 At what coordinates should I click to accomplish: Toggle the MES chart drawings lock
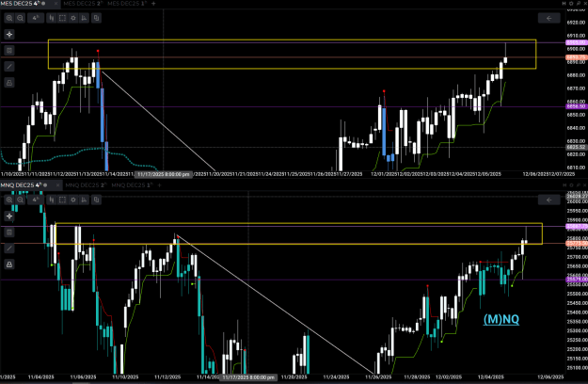point(9,83)
